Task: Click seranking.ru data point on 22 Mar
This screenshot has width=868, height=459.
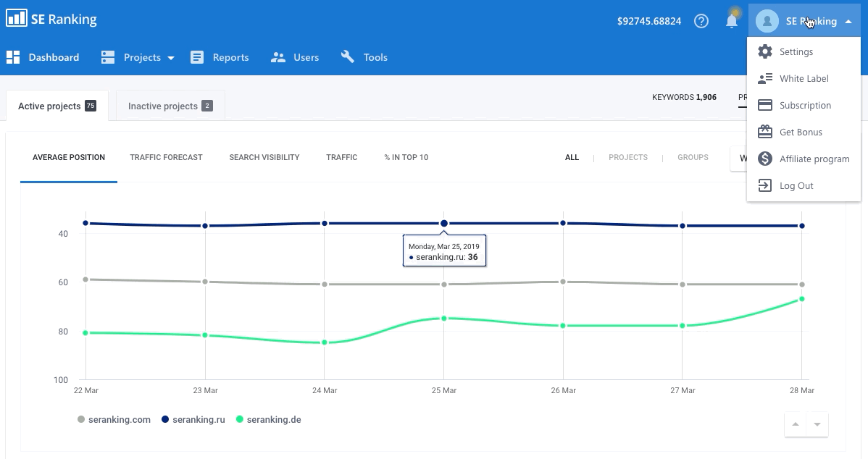Action: (x=85, y=224)
